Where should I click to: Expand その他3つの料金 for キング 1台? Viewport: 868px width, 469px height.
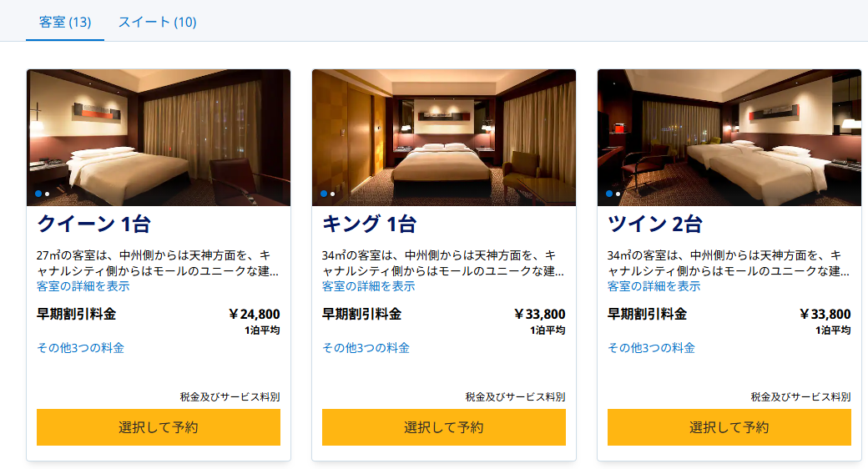tap(366, 348)
